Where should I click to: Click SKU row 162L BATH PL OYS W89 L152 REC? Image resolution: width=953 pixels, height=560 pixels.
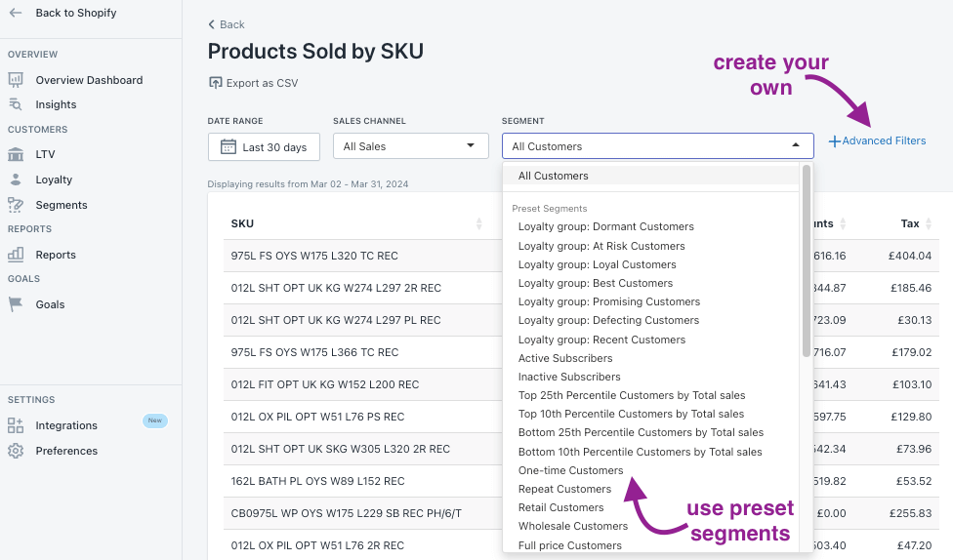point(317,481)
